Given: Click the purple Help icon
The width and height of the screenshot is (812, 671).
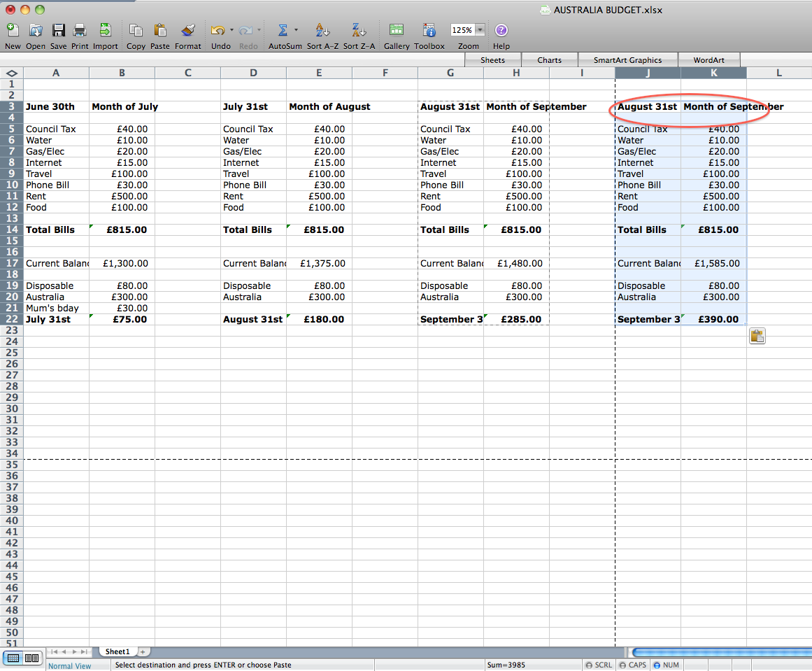Looking at the screenshot, I should (x=501, y=31).
